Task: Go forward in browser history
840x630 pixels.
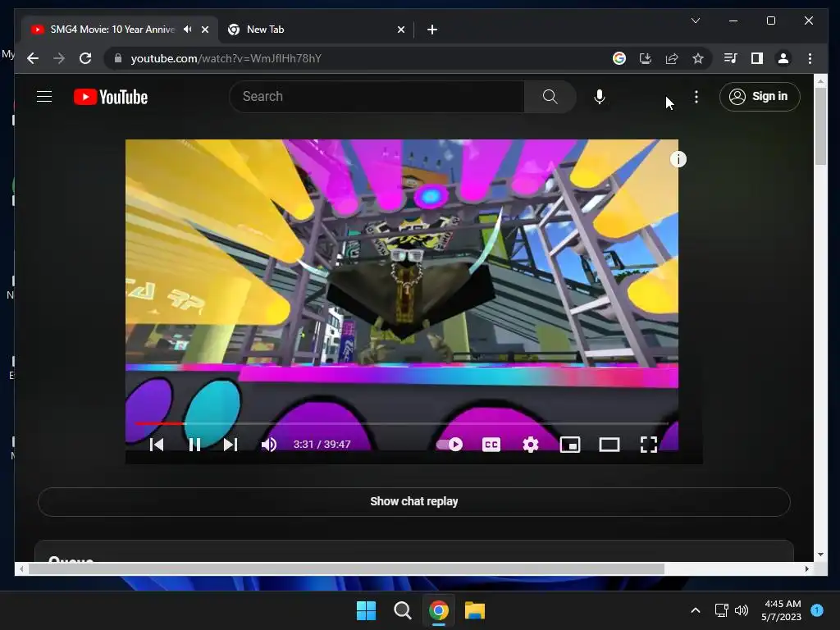Action: pos(59,58)
